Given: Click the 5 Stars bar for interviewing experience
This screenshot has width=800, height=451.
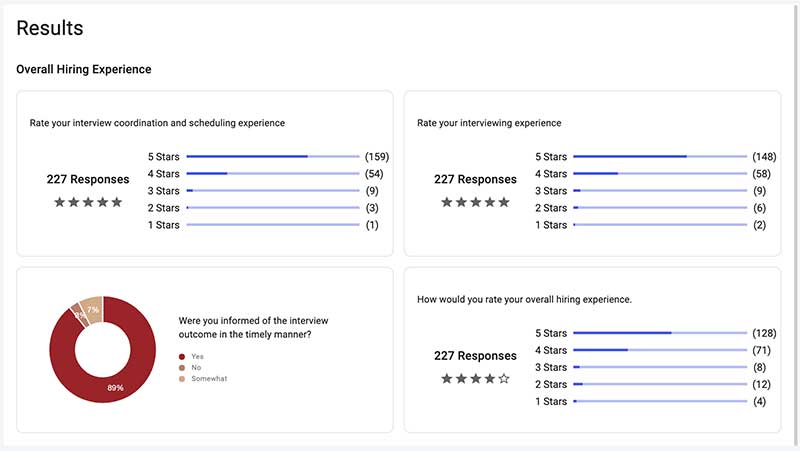Looking at the screenshot, I should point(659,157).
